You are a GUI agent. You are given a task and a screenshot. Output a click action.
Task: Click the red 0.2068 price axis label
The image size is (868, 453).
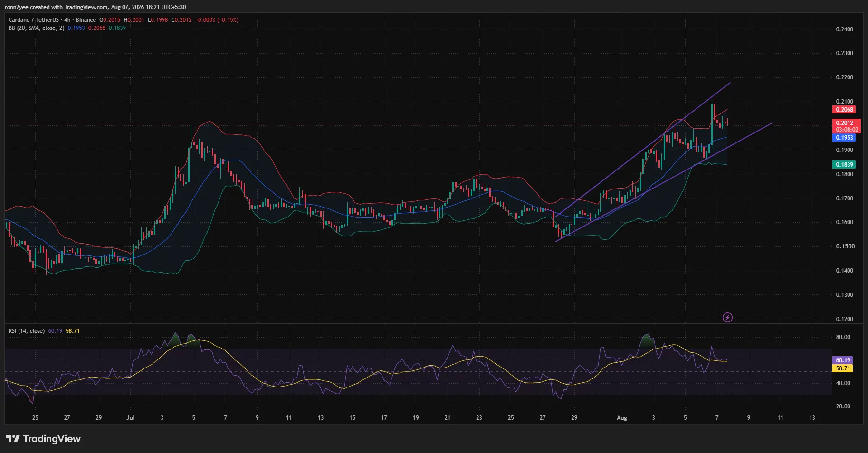tap(844, 110)
